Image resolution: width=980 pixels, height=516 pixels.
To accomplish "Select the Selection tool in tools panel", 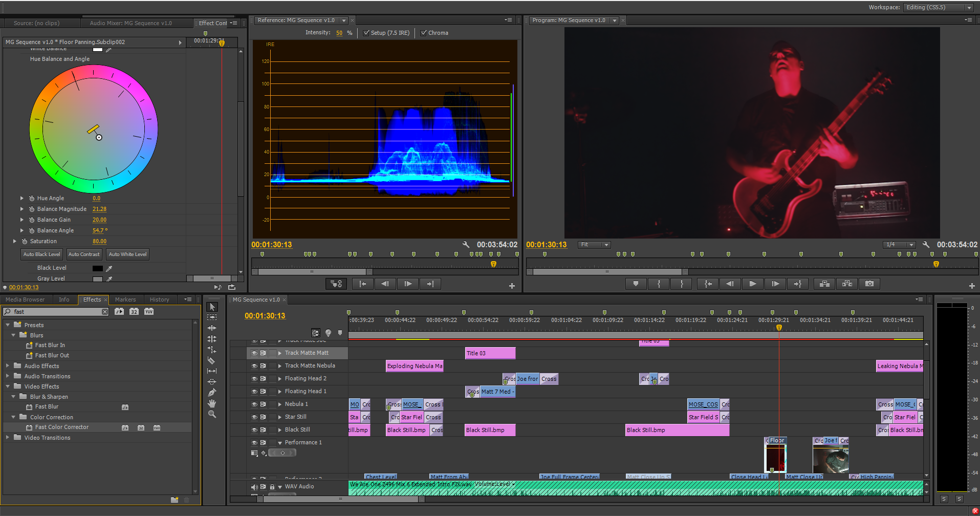I will 212,307.
